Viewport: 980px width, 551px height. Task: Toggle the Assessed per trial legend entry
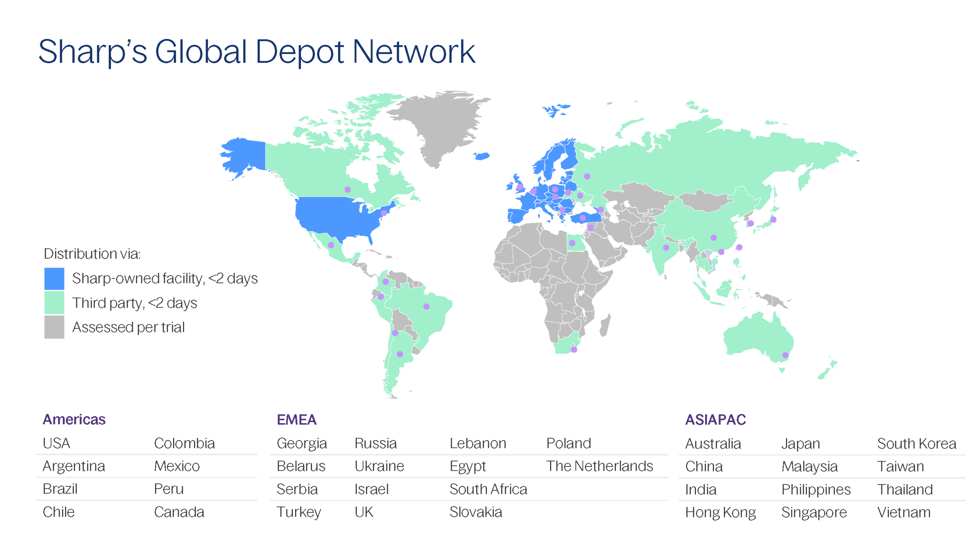pos(129,327)
